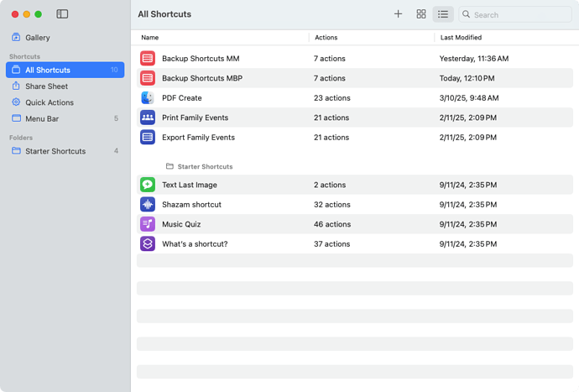579x392 pixels.
Task: Sort by Name column header
Action: [150, 38]
